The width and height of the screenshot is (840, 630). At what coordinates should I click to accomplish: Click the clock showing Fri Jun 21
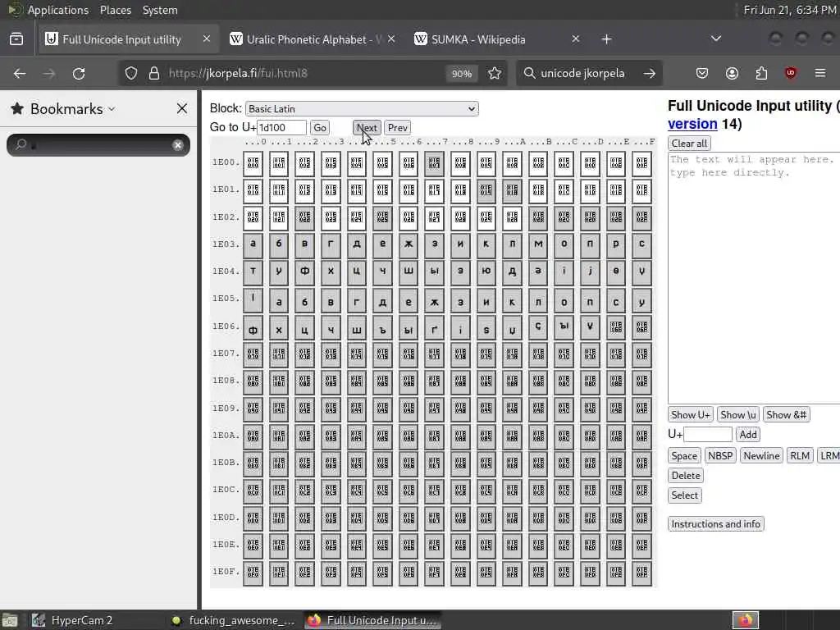[790, 10]
